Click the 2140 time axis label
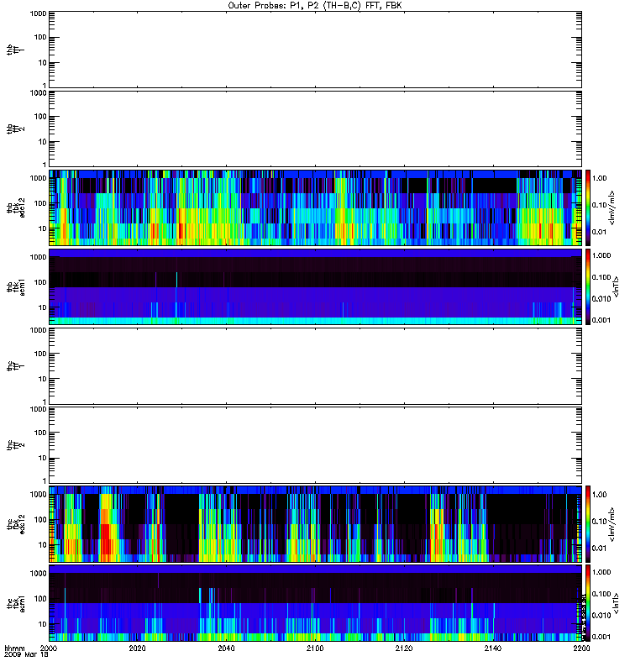 point(493,648)
